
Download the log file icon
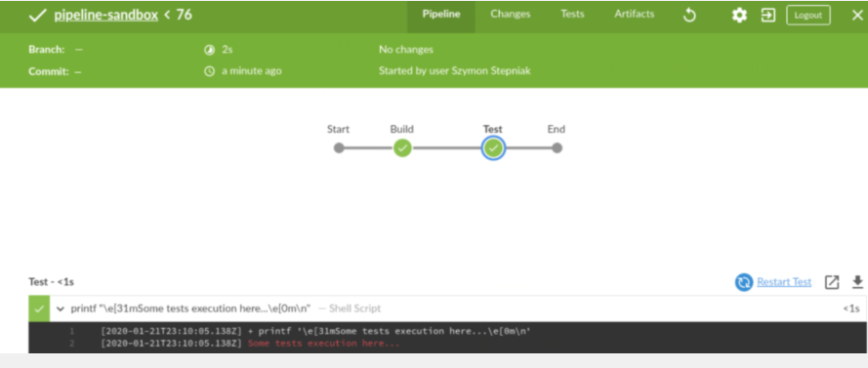[857, 282]
